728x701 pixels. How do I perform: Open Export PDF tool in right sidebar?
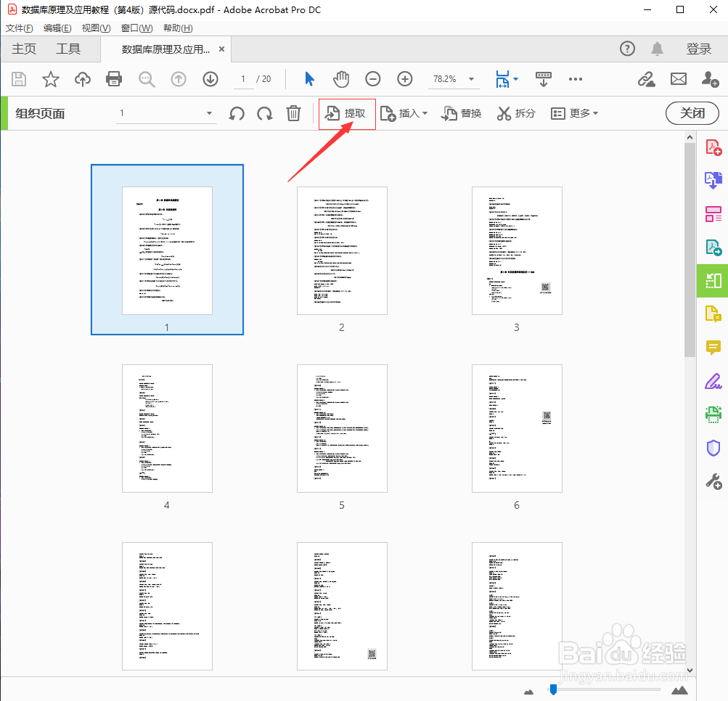coord(713,180)
